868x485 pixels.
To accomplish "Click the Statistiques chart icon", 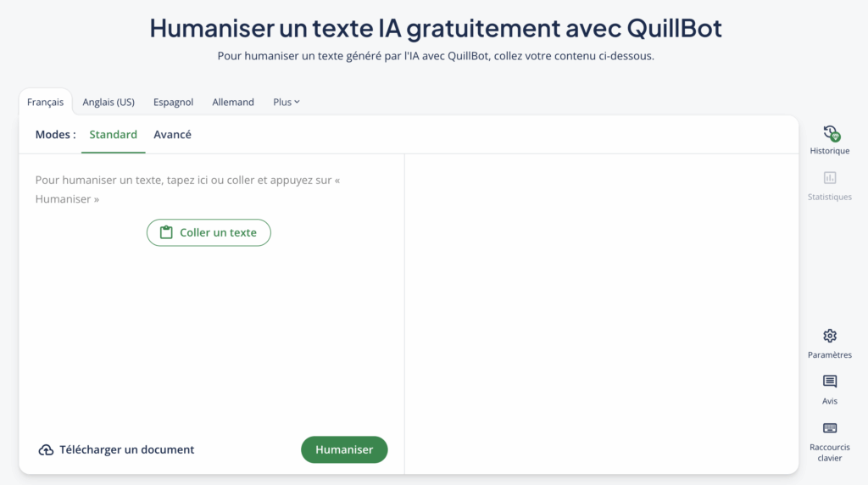I will coord(830,178).
